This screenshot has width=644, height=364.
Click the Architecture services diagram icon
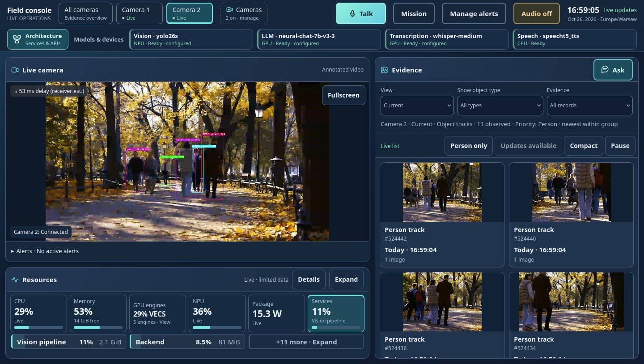coord(17,39)
